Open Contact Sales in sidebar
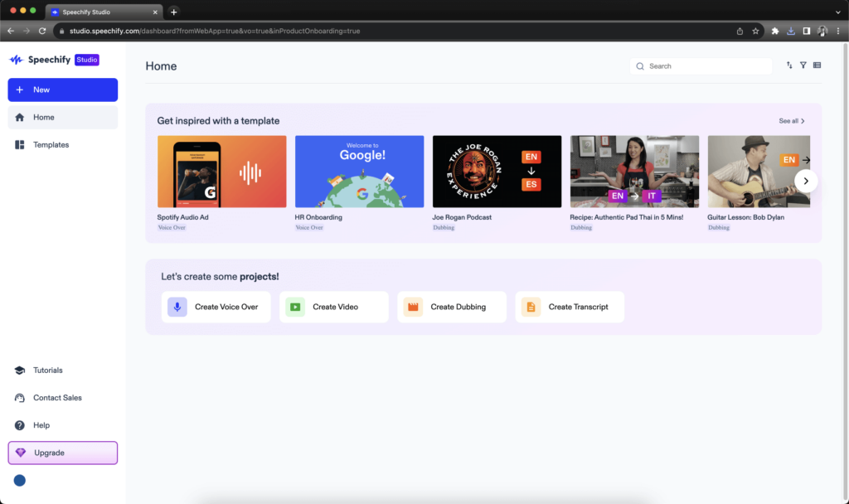This screenshot has width=849, height=504. [63, 398]
